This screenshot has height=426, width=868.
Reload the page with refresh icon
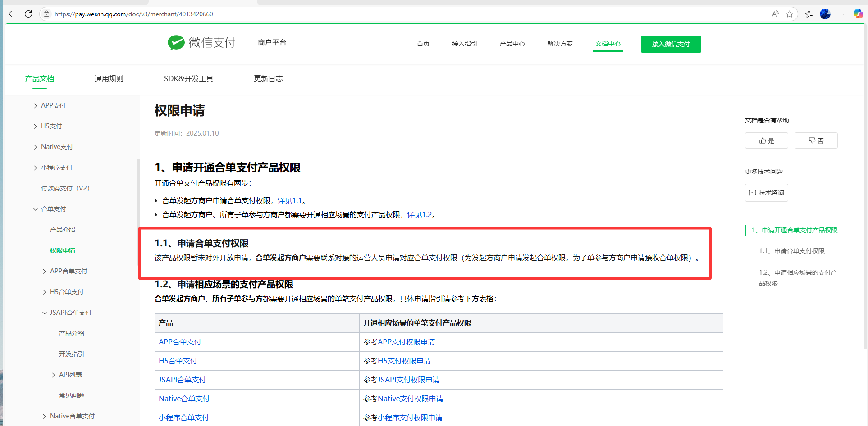point(28,14)
